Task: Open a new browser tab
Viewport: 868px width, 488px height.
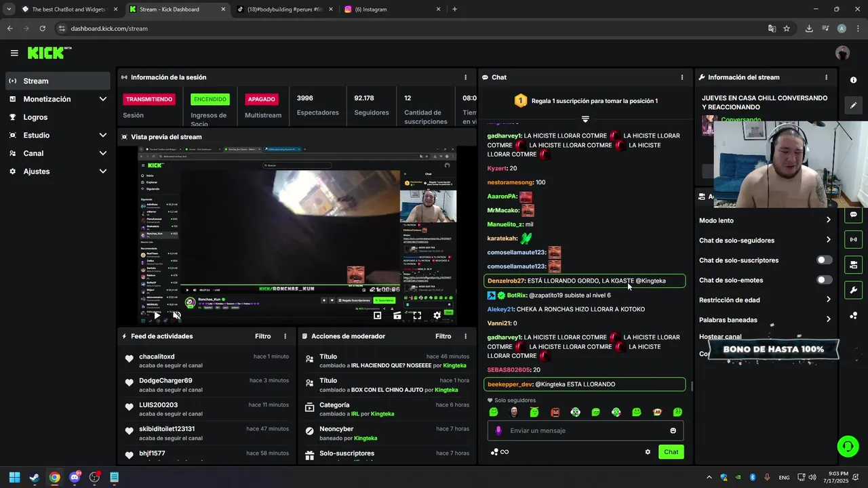Action: 454,9
